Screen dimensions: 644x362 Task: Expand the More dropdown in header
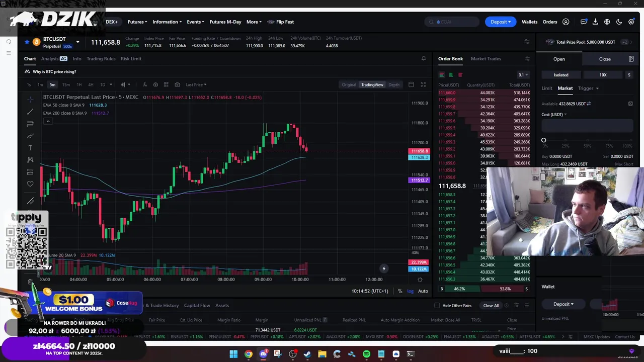click(x=254, y=22)
